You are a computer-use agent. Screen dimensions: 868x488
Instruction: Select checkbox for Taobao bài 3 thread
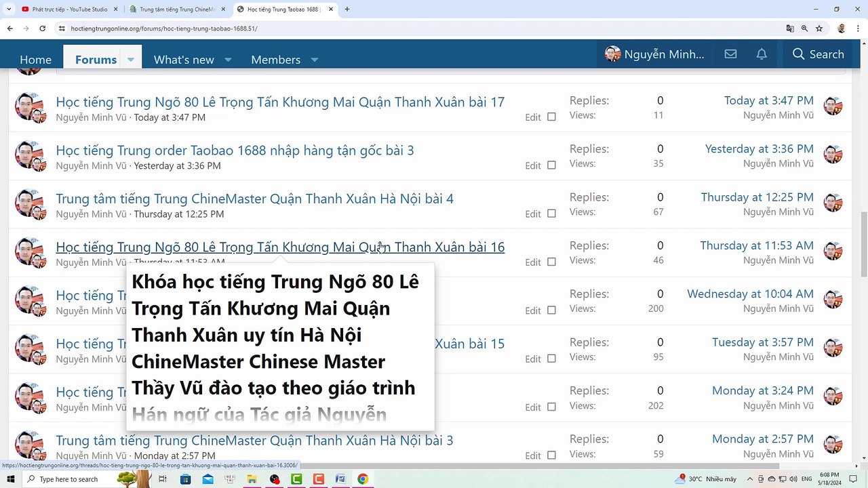coord(551,165)
